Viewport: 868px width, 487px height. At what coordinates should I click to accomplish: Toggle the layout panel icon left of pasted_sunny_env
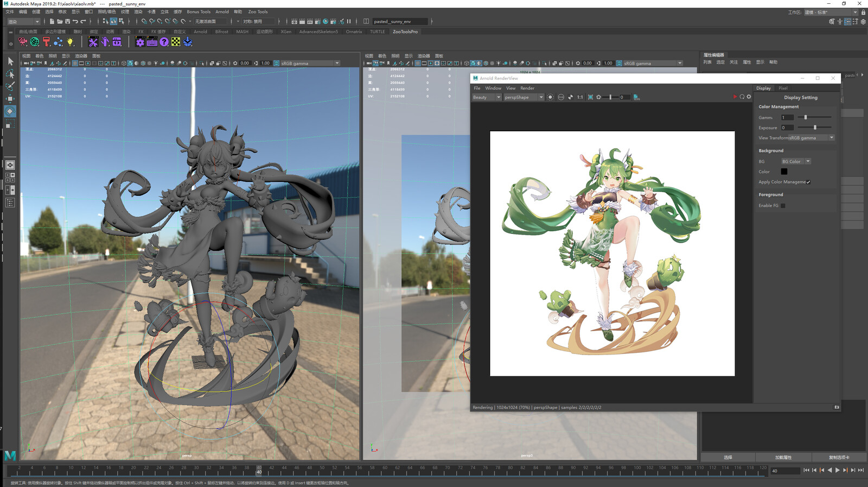[x=366, y=22]
